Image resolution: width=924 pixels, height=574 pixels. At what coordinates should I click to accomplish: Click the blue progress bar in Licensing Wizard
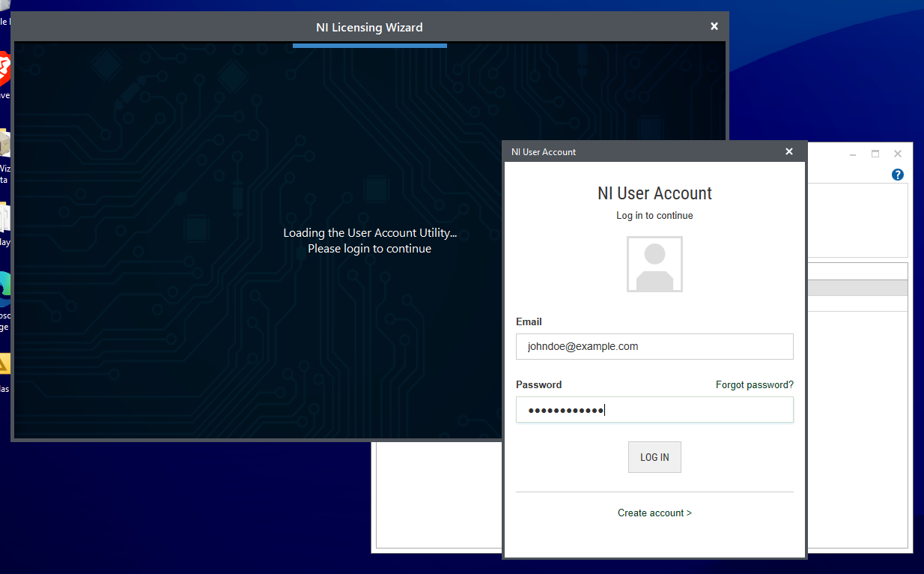(370, 46)
